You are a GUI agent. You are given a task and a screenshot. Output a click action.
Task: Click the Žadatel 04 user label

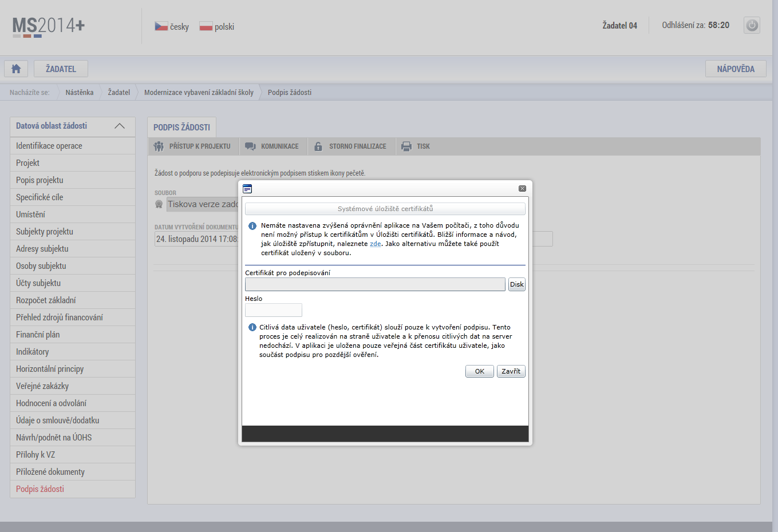coord(619,26)
